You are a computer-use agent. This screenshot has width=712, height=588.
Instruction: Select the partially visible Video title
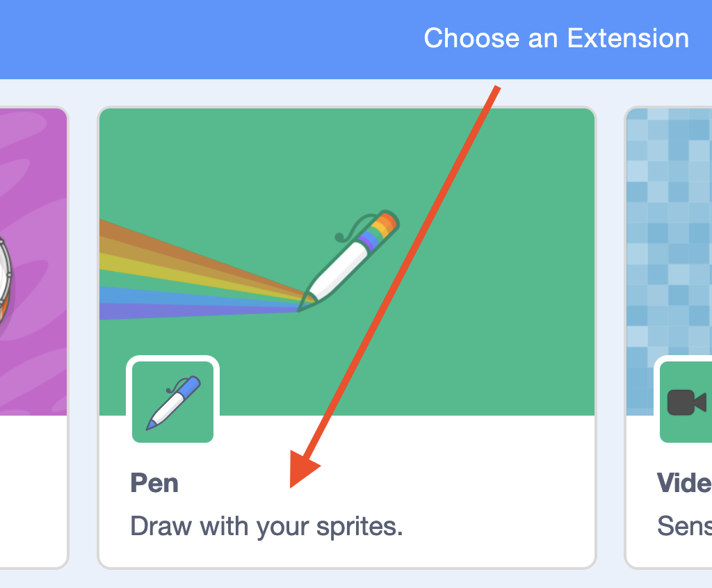click(684, 482)
